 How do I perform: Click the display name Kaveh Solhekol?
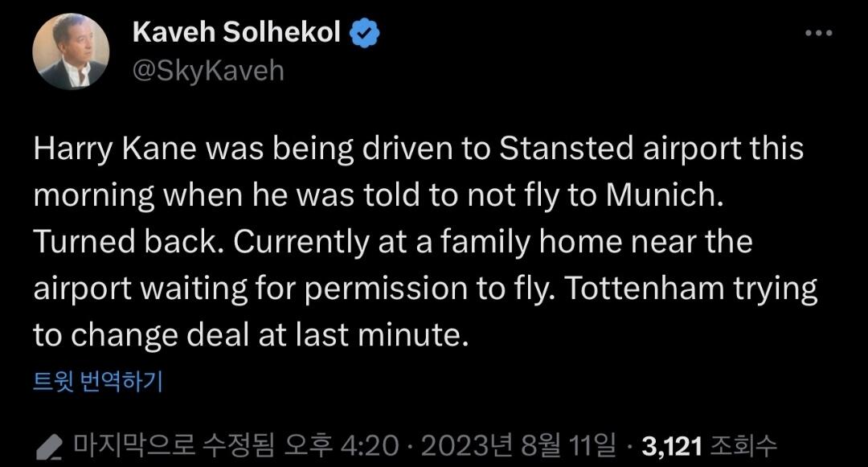pos(235,33)
